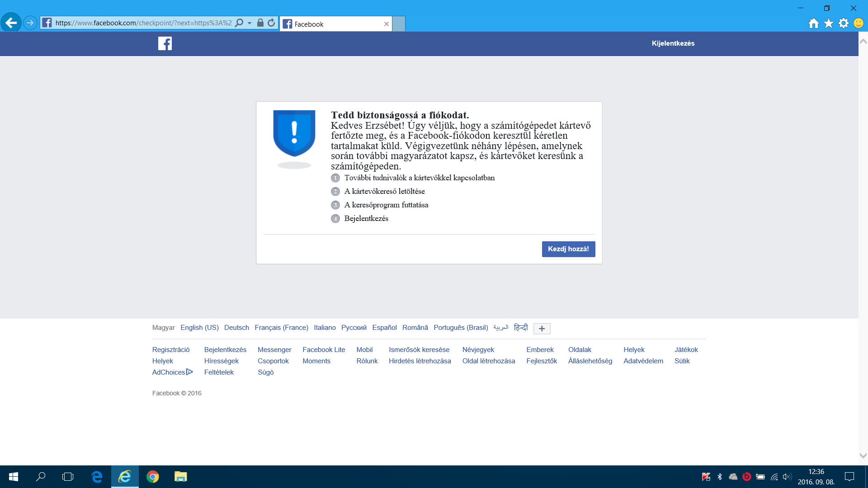This screenshot has width=868, height=488.
Task: Click the Facebook logo in header
Action: [165, 43]
